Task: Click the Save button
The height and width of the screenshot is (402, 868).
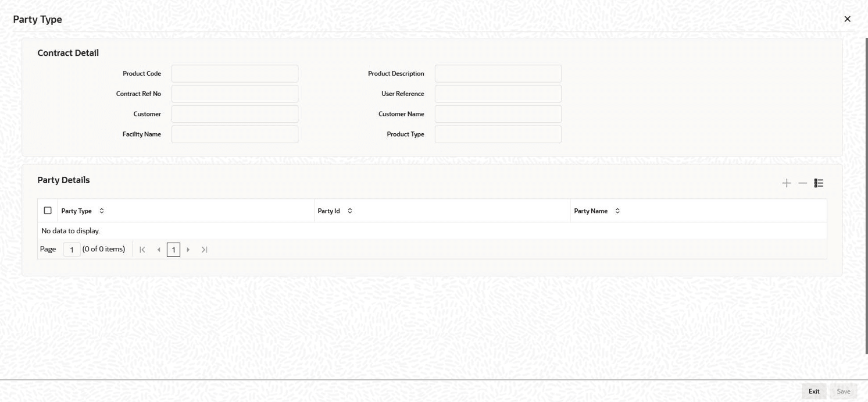Action: (844, 392)
